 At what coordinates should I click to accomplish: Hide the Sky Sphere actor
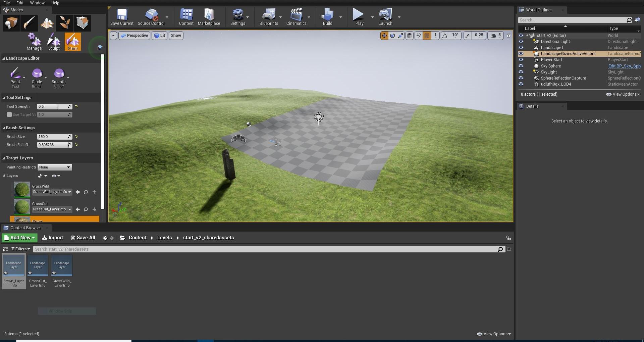click(x=521, y=66)
